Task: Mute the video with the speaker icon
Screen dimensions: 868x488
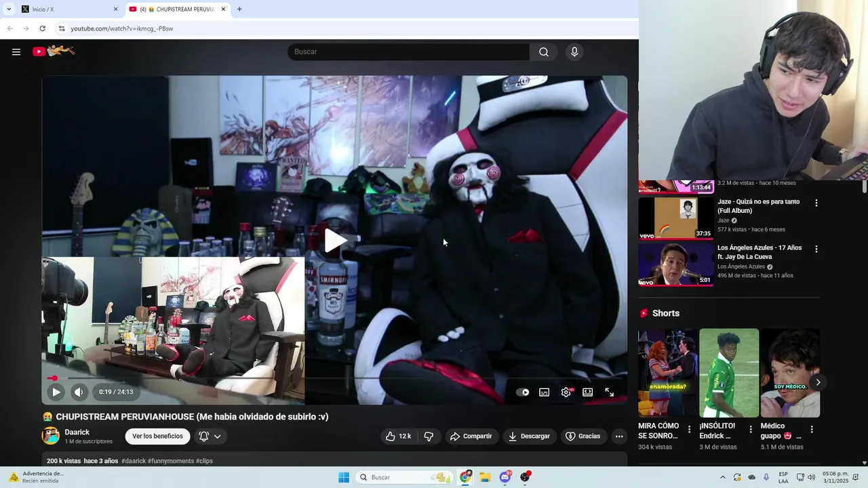Action: [x=79, y=392]
